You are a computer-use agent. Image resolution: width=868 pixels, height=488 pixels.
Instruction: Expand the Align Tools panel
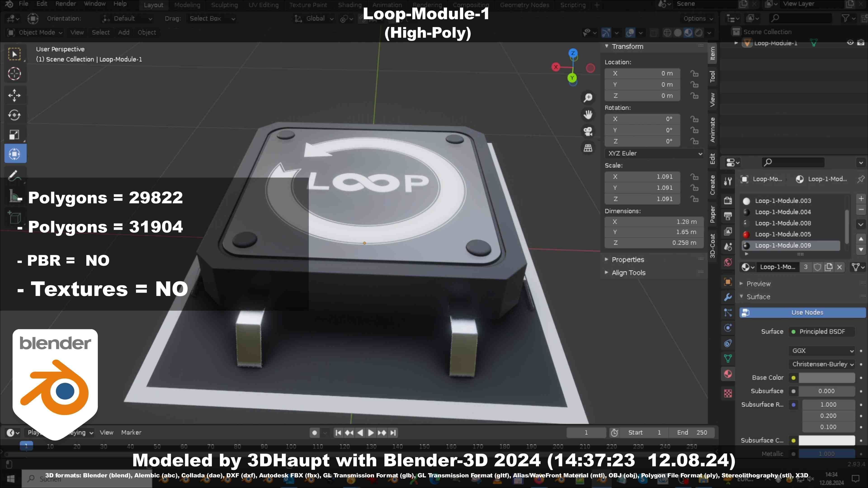click(x=628, y=273)
